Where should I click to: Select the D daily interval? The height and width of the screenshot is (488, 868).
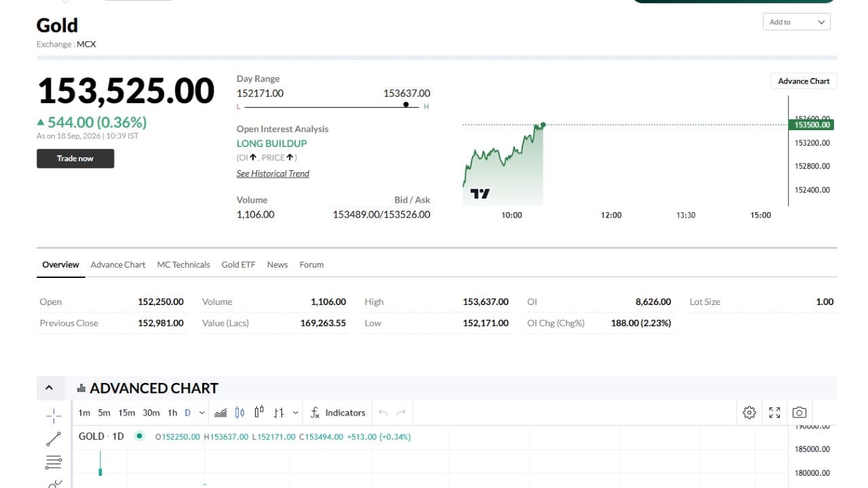click(x=188, y=413)
